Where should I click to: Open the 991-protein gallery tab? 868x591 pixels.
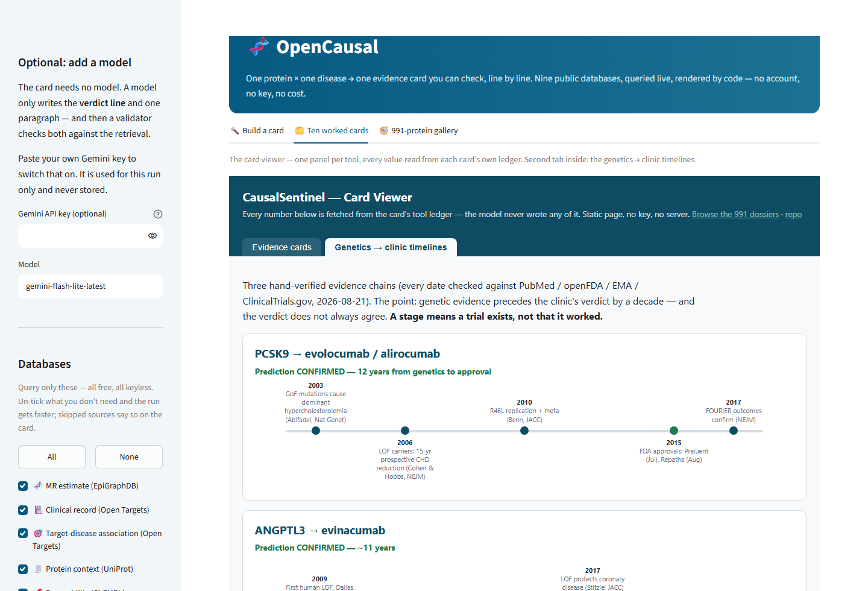(418, 131)
